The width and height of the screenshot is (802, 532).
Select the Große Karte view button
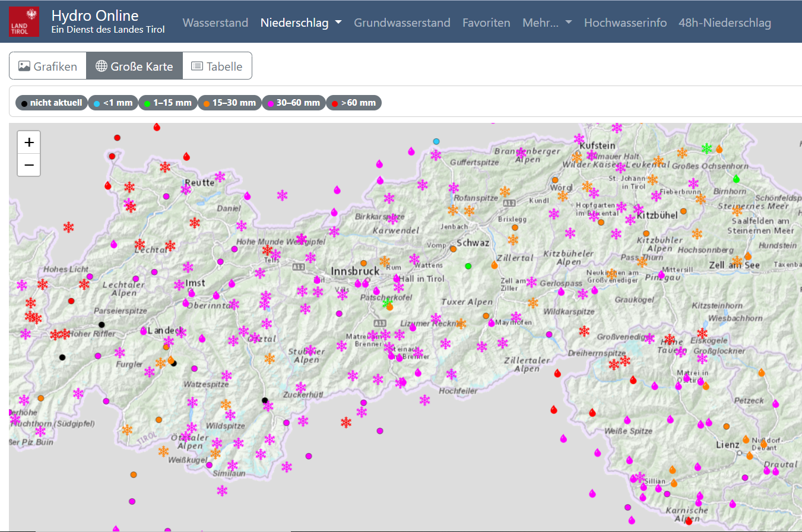[134, 66]
